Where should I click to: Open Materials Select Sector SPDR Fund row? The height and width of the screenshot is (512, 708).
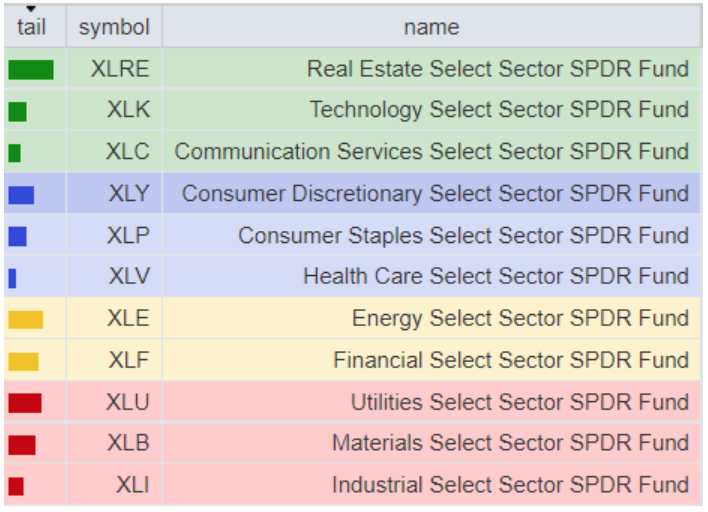[510, 443]
